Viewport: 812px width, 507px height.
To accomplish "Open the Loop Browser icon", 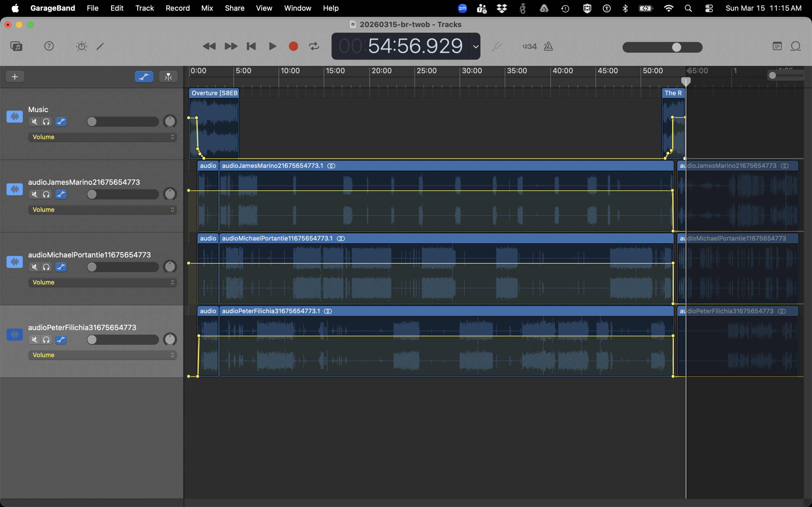I will [796, 46].
